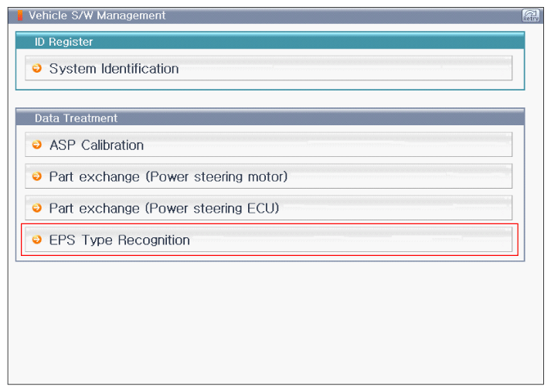Click the ID Register section header
The image size is (551, 392).
(x=270, y=42)
